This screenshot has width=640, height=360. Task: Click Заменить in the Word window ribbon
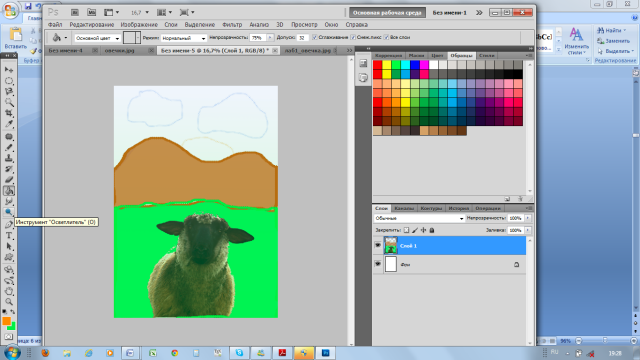coord(613,41)
